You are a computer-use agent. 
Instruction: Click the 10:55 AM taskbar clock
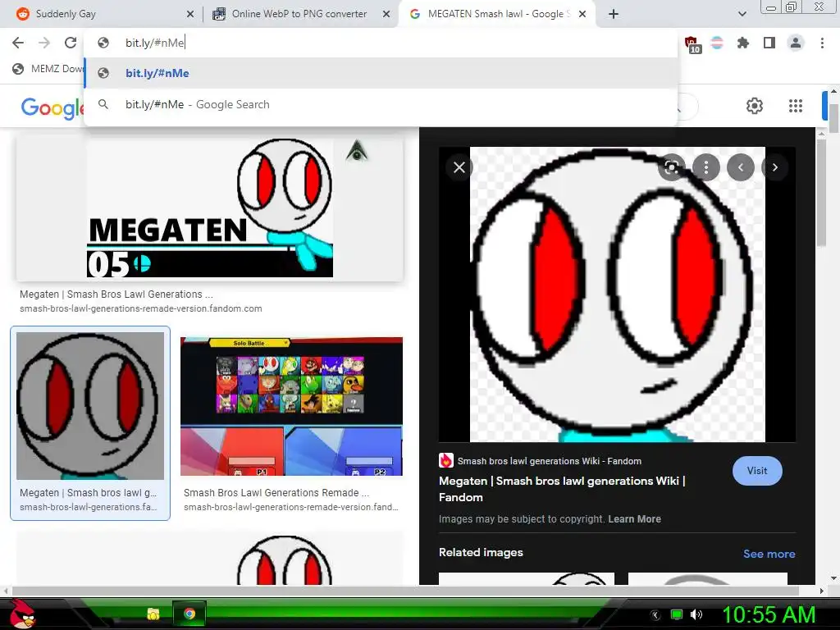coord(769,614)
